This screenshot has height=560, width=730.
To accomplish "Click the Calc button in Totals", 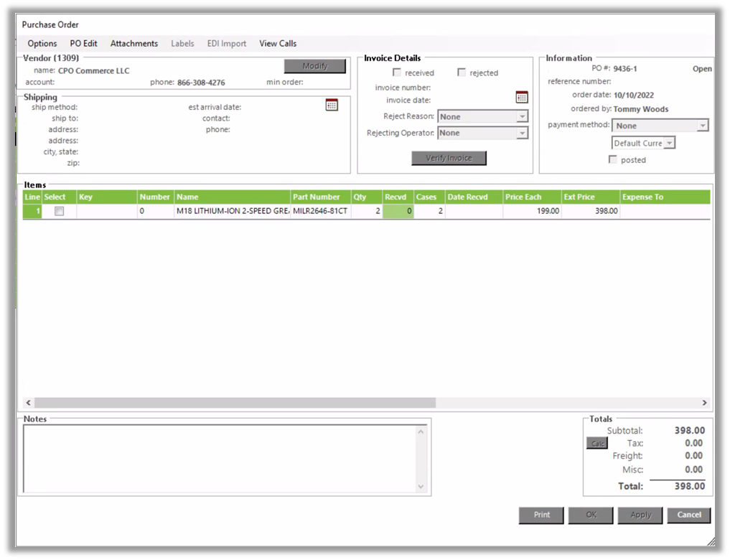I will point(596,444).
